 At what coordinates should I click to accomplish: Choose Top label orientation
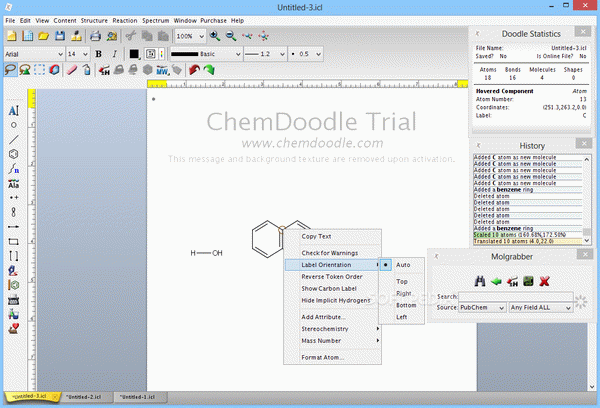[402, 281]
